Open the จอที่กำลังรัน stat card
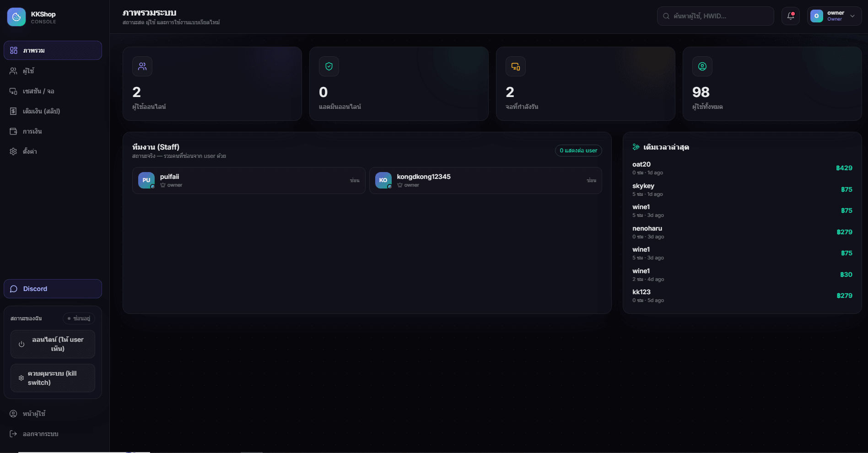Image resolution: width=868 pixels, height=453 pixels. tap(586, 84)
